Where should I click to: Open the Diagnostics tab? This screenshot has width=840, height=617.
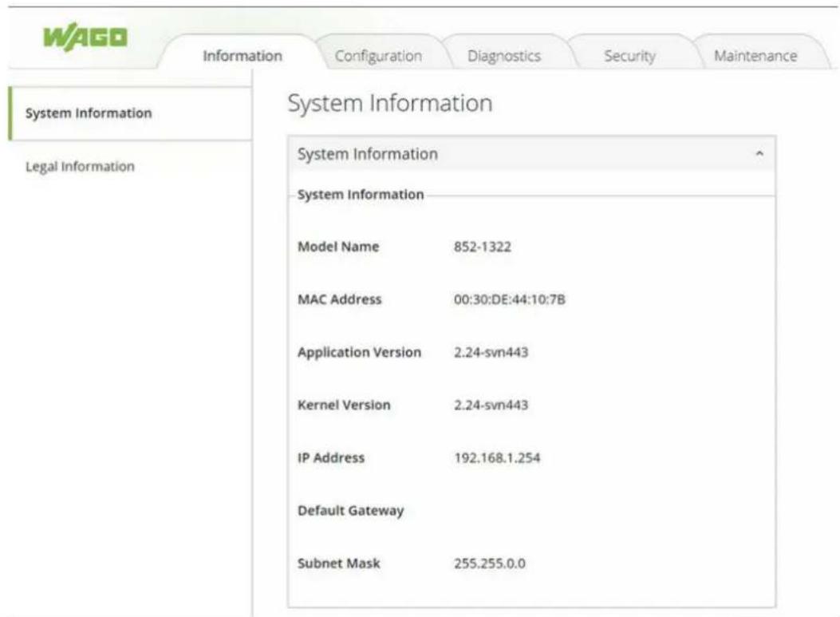tap(504, 56)
